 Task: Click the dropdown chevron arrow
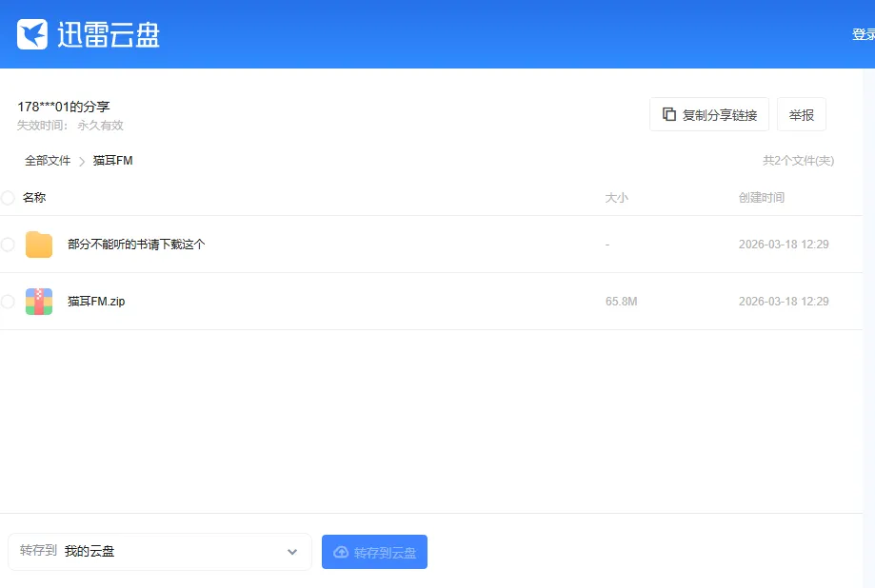[292, 552]
